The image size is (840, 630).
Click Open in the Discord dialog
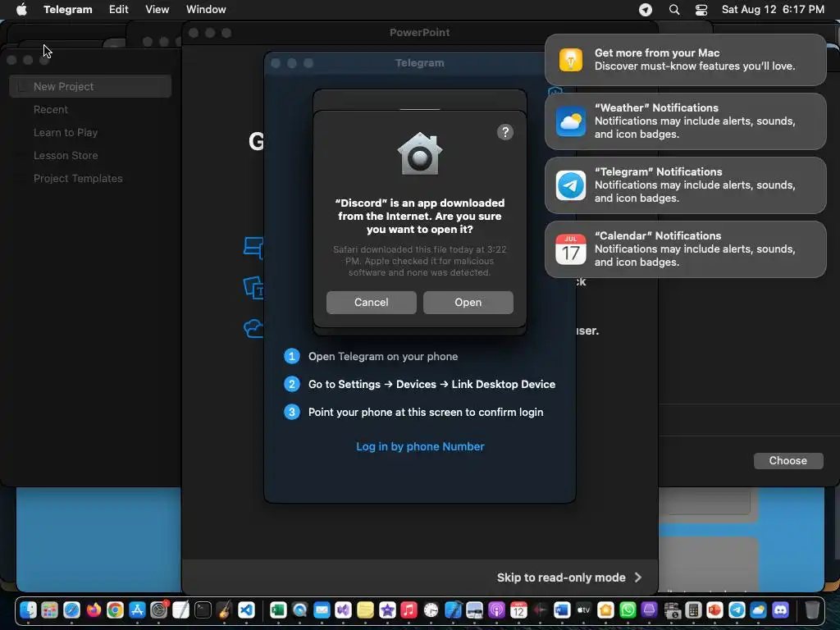468,302
